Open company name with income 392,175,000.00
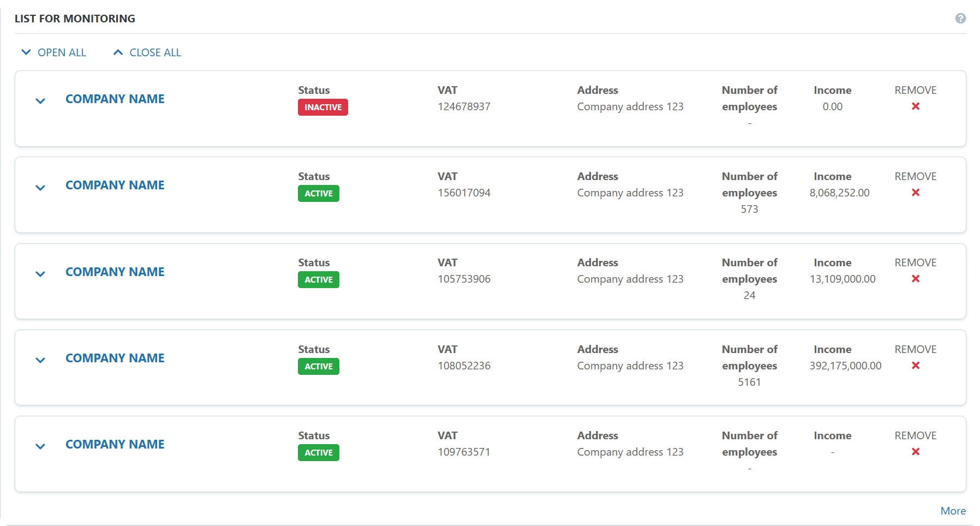The image size is (980, 526). [x=115, y=358]
